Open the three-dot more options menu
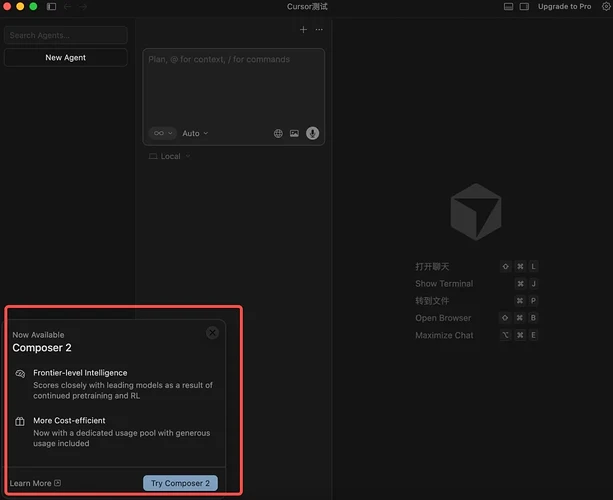This screenshot has height=500, width=613. point(319,29)
